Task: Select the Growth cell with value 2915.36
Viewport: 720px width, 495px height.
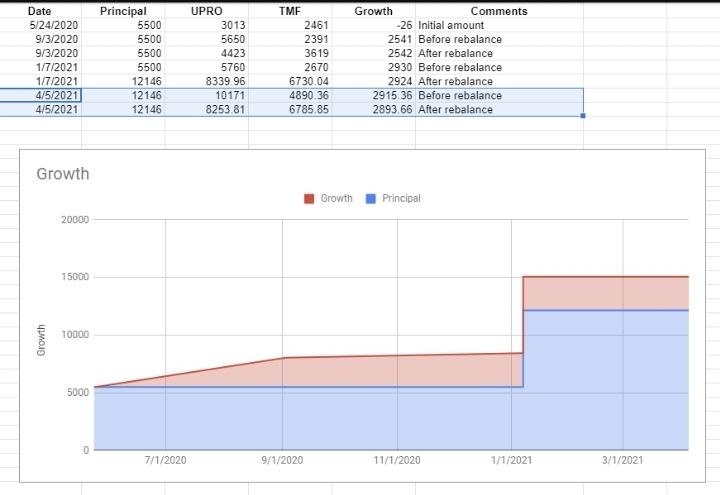Action: click(373, 96)
